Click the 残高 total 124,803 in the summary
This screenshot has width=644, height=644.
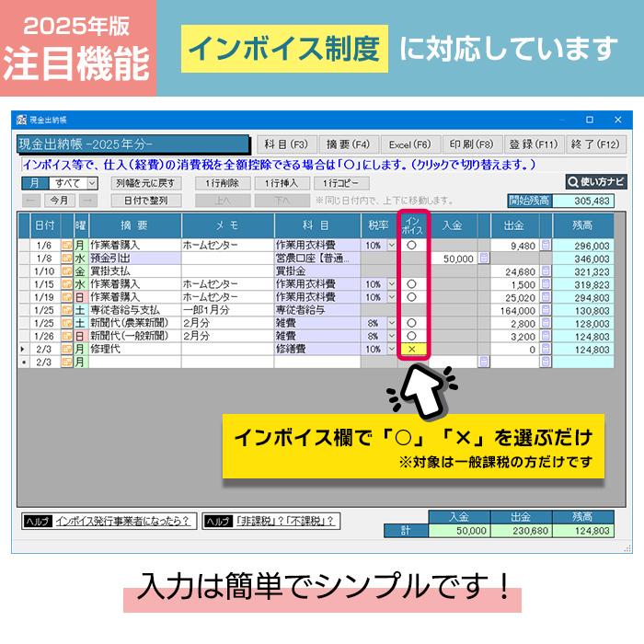click(x=583, y=531)
